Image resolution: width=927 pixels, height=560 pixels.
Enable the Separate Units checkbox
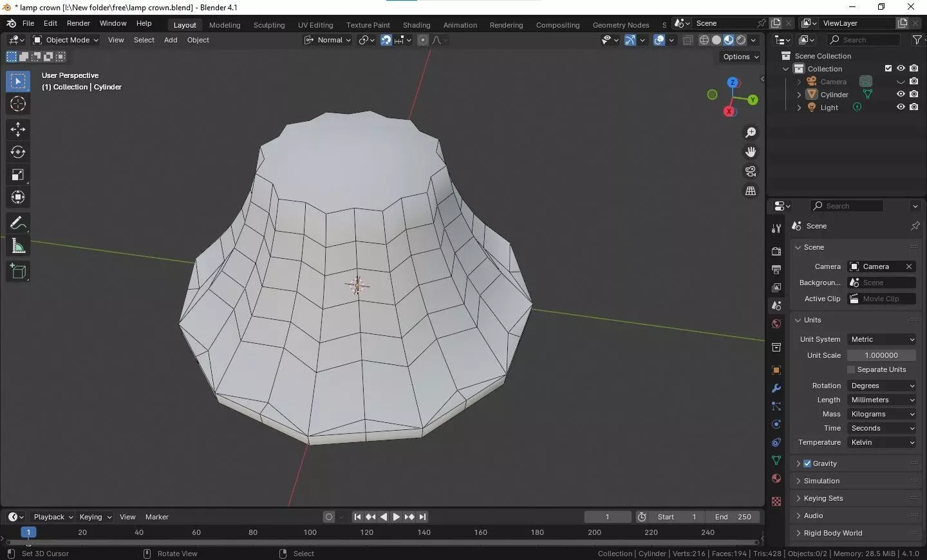click(x=851, y=369)
